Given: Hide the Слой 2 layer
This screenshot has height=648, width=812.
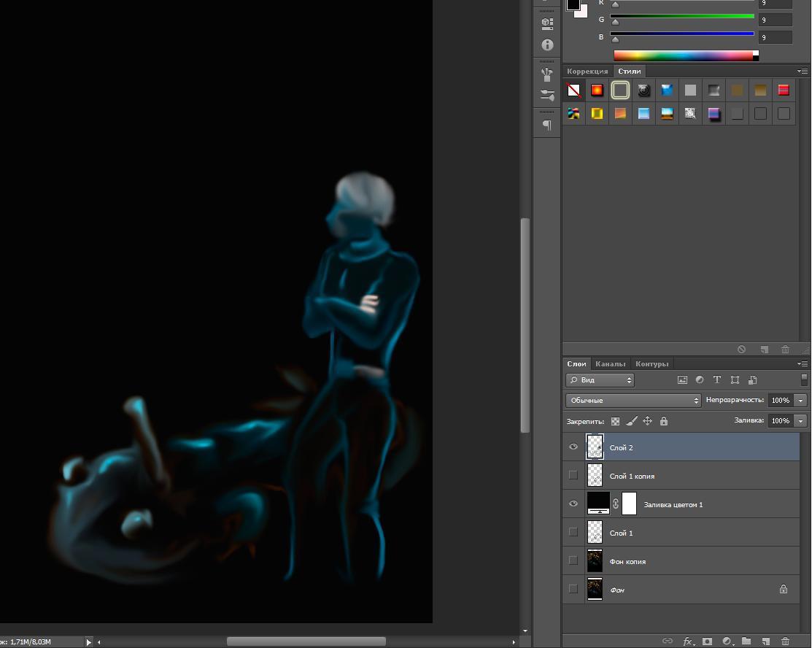Looking at the screenshot, I should click(x=573, y=447).
